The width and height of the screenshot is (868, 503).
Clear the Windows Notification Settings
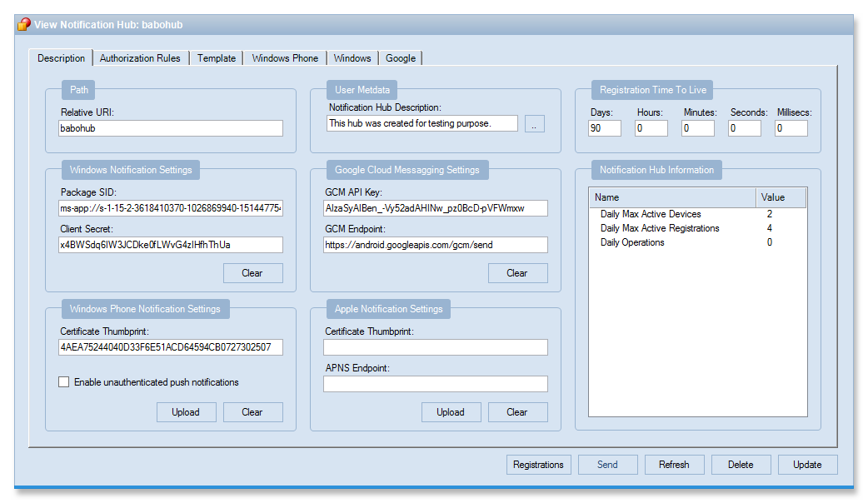(253, 273)
